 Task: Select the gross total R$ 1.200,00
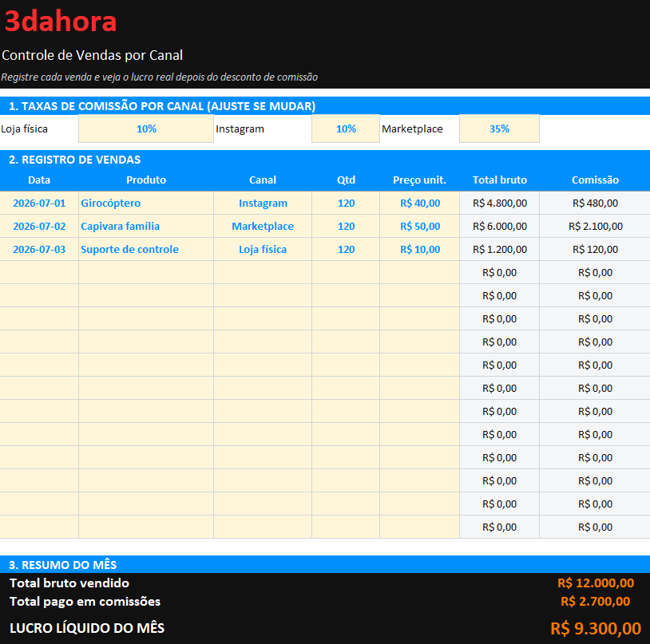500,249
